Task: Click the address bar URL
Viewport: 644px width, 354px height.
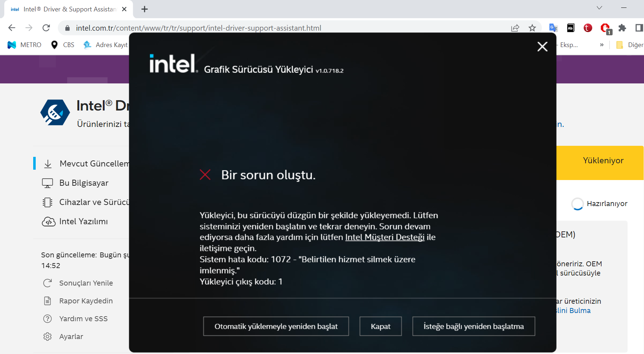Action: click(x=198, y=28)
